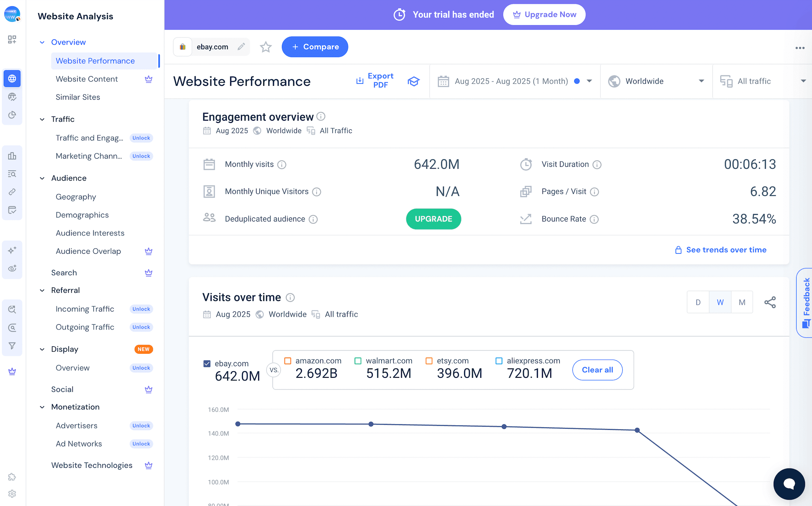Uncheck the ebay.com series checkbox
Screen dimensions: 812x506
(x=207, y=364)
